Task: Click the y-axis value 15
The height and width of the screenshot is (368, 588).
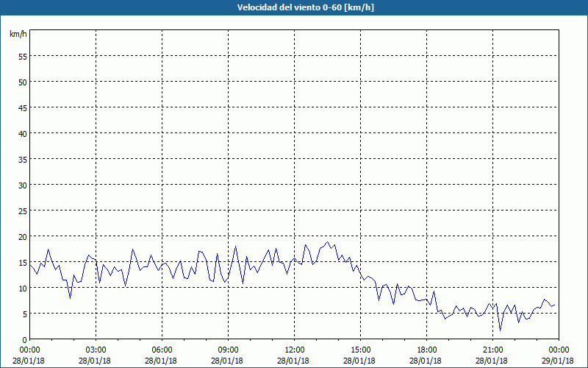Action: [x=23, y=262]
